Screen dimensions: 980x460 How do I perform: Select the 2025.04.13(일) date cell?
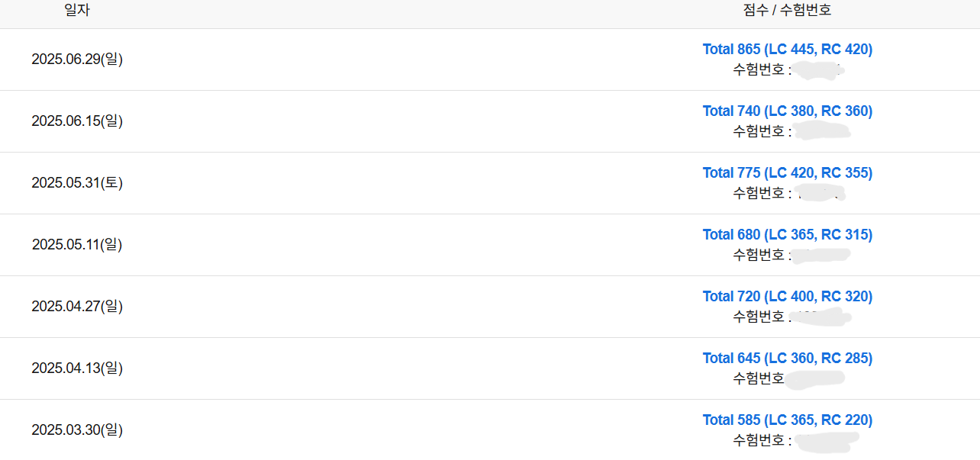pyautogui.click(x=77, y=368)
